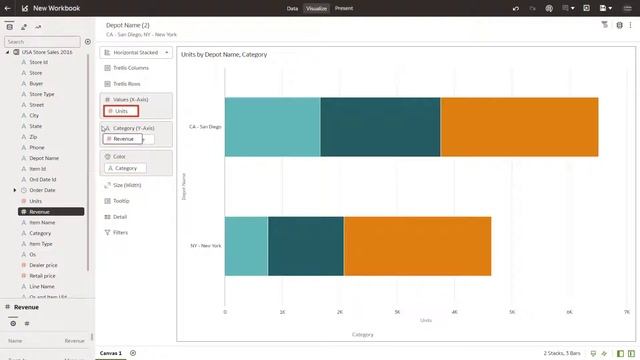Click the USA Store Sales 2016 dataset icon

16,52
